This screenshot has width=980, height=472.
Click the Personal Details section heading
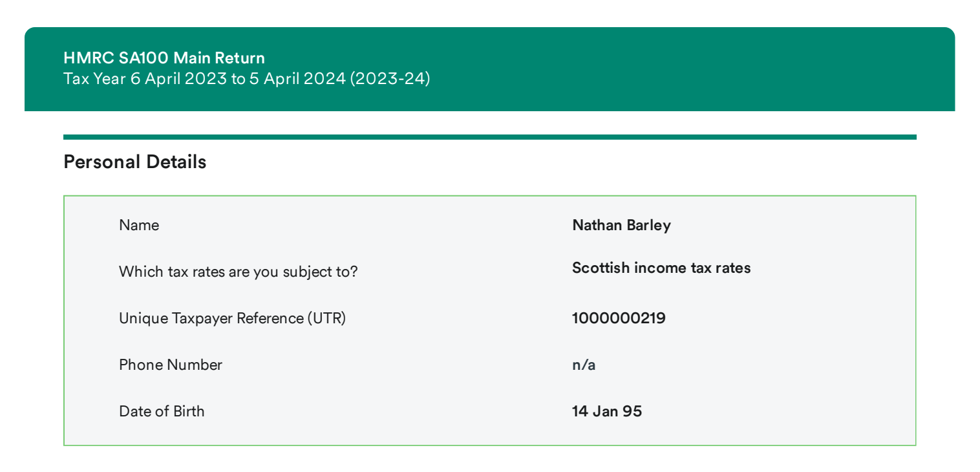click(x=135, y=162)
